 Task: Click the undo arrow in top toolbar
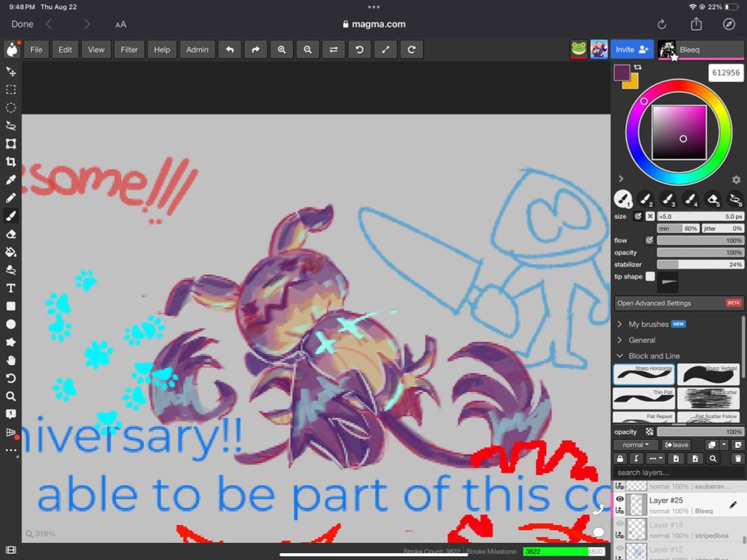coord(229,49)
